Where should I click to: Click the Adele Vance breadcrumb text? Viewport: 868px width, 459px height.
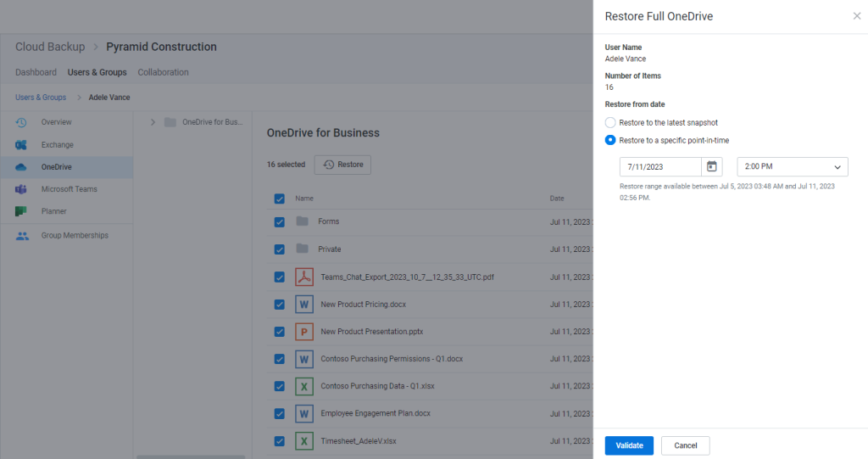[x=109, y=98]
